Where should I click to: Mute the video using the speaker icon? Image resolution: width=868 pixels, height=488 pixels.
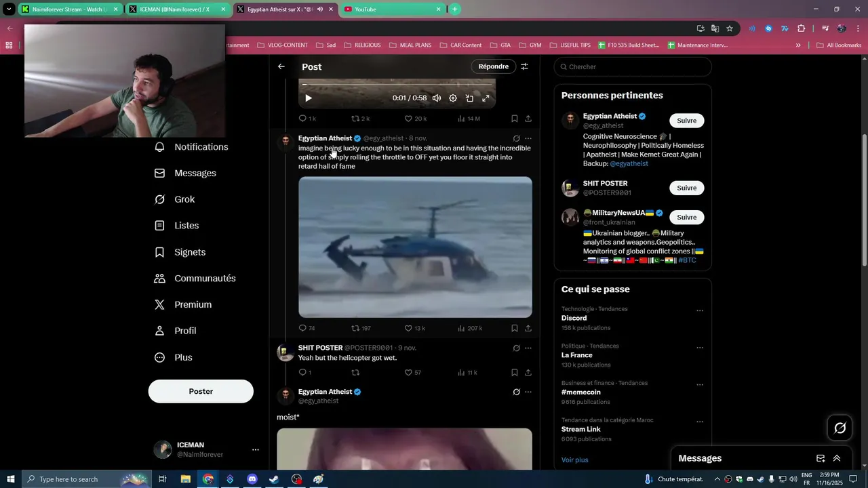click(x=437, y=98)
